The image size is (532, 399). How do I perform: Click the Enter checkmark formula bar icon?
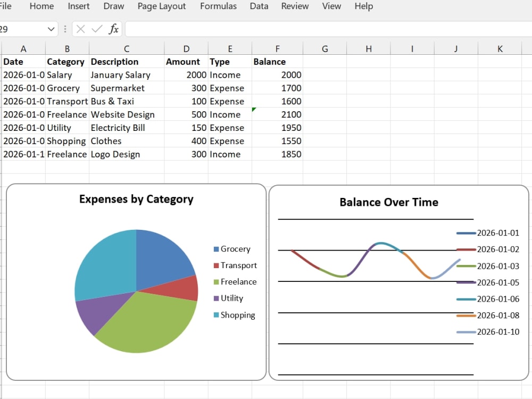[97, 29]
